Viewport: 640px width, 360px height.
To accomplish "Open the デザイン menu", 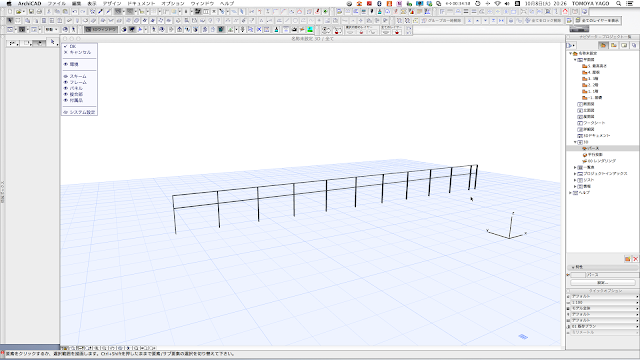I will (112, 3).
